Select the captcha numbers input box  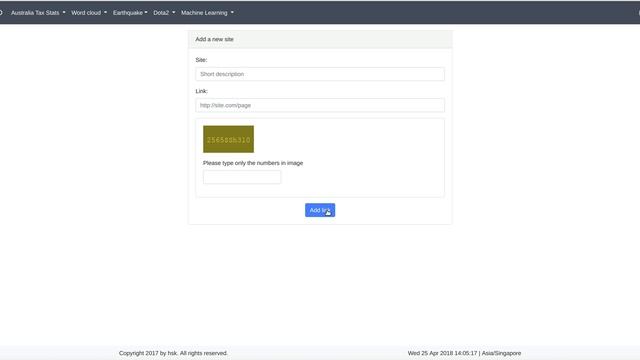[x=242, y=177]
